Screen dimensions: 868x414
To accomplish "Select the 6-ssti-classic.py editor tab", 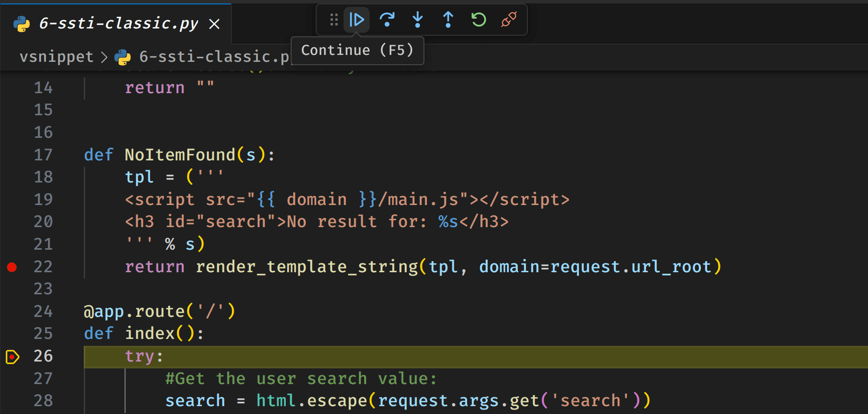I will coord(118,24).
